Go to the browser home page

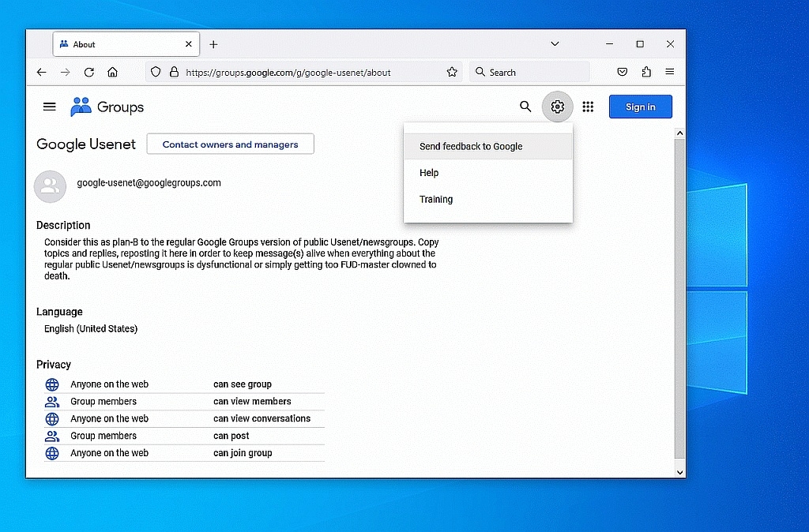(112, 72)
